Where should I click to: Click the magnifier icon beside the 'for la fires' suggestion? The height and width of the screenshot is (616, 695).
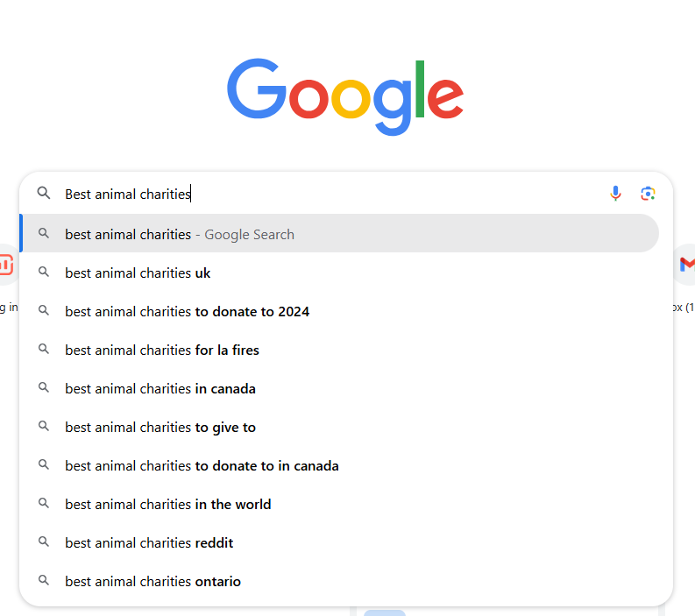pos(44,350)
